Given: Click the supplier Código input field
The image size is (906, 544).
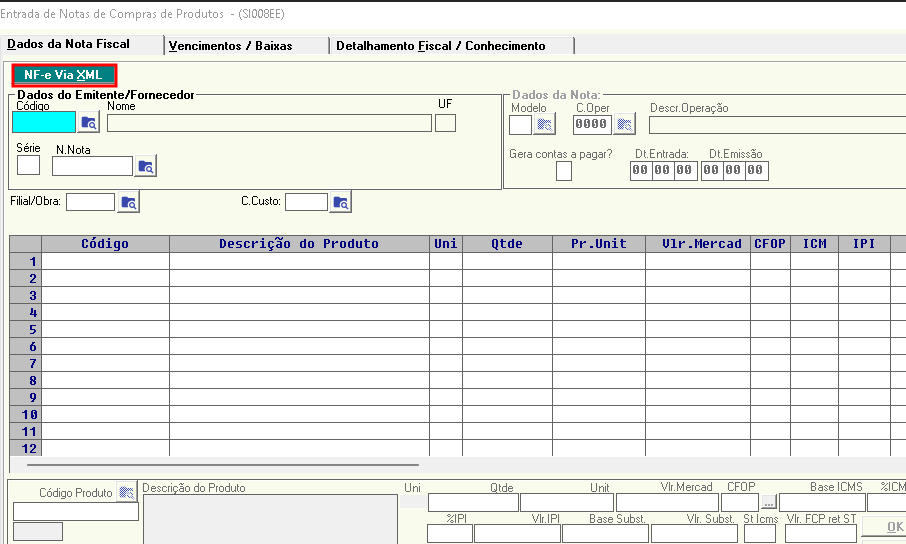Looking at the screenshot, I should click(x=44, y=122).
